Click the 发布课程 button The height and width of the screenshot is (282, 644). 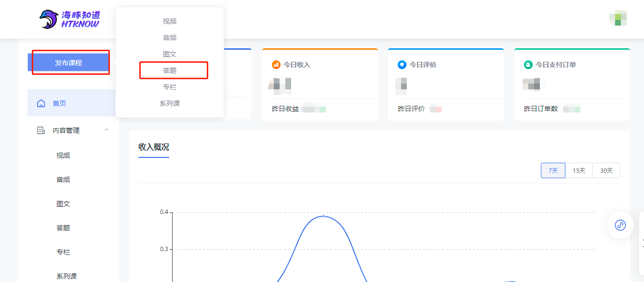pyautogui.click(x=68, y=63)
